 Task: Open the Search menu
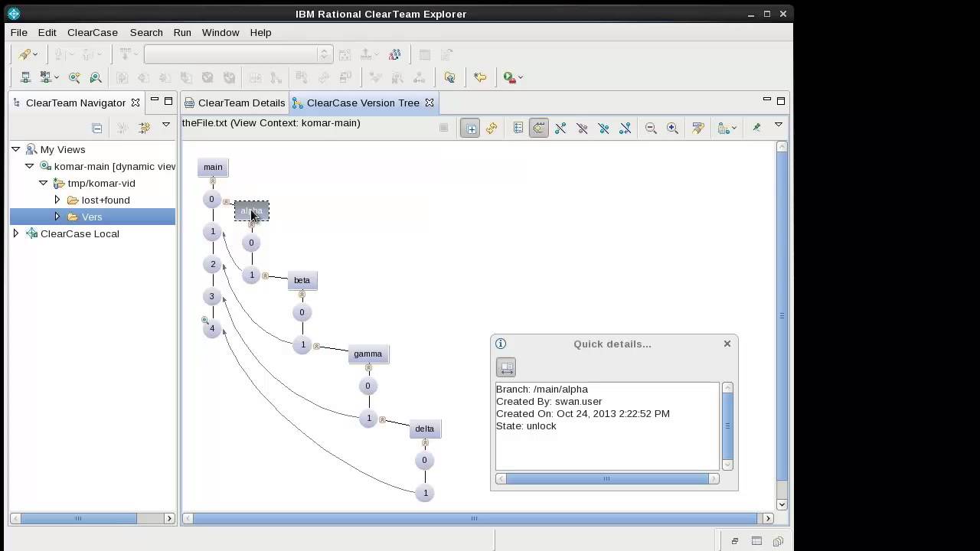(x=146, y=32)
